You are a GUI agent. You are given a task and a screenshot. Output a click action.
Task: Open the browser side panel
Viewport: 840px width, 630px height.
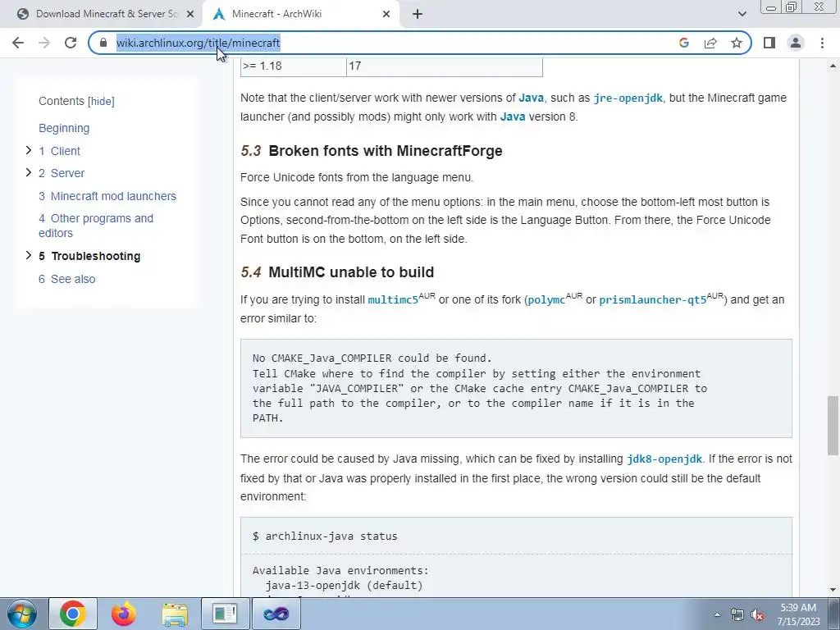click(769, 43)
